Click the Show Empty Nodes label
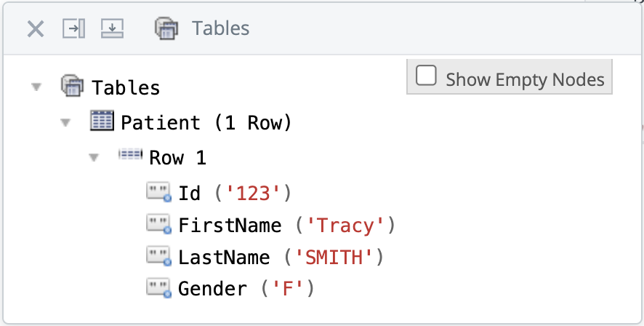The width and height of the screenshot is (644, 326). [525, 79]
